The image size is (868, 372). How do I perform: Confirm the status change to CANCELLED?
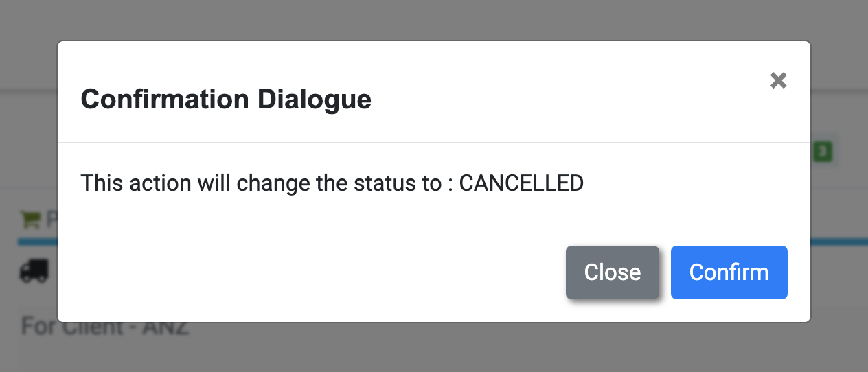coord(729,272)
